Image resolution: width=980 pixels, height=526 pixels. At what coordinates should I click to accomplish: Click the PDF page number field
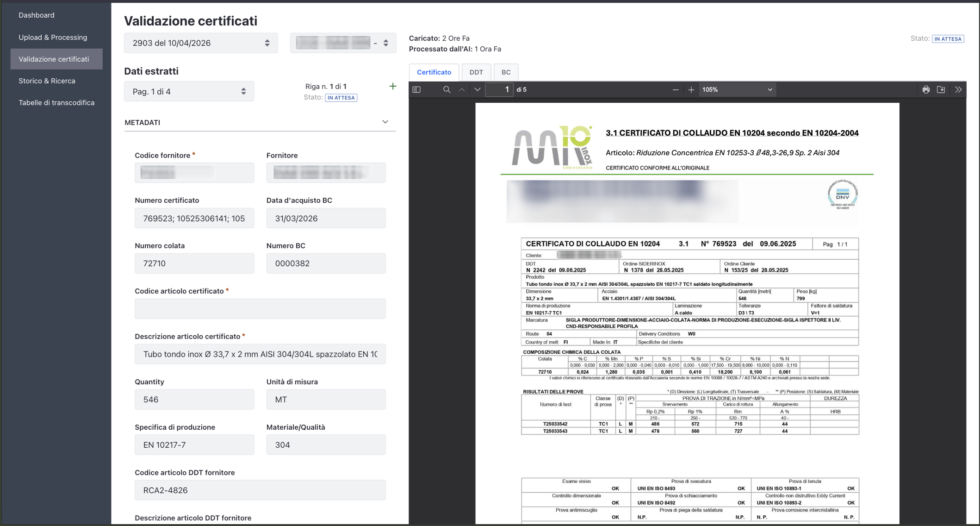click(500, 90)
